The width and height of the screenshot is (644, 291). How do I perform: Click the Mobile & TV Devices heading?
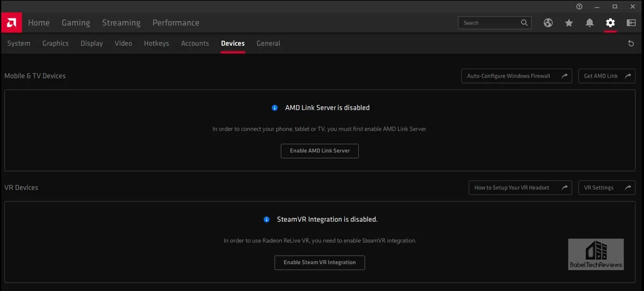click(35, 76)
